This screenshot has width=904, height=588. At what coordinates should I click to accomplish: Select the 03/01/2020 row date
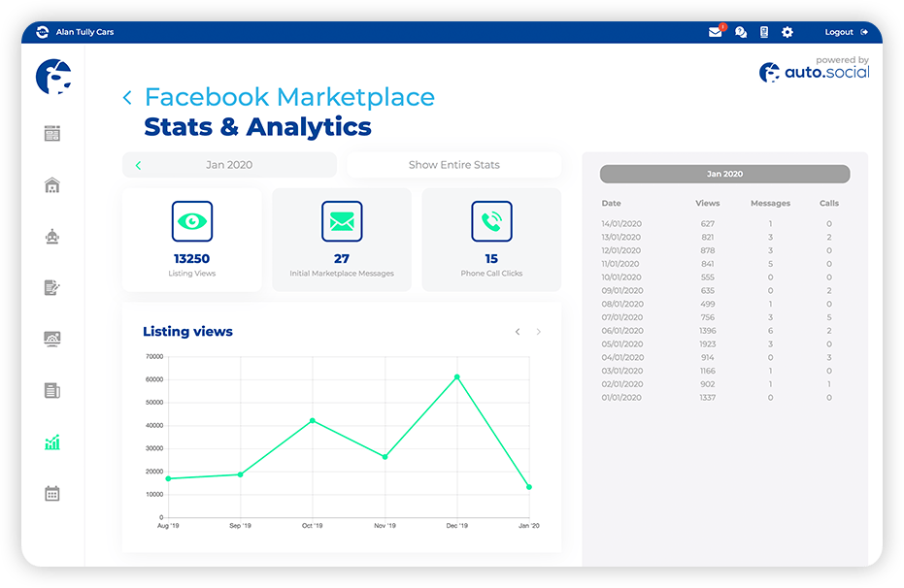[622, 371]
